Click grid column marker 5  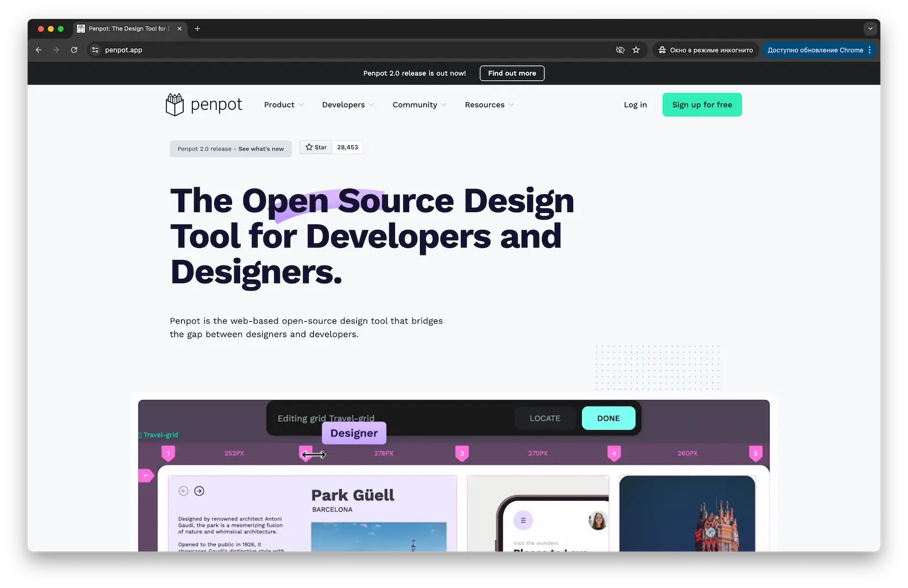[x=755, y=453]
